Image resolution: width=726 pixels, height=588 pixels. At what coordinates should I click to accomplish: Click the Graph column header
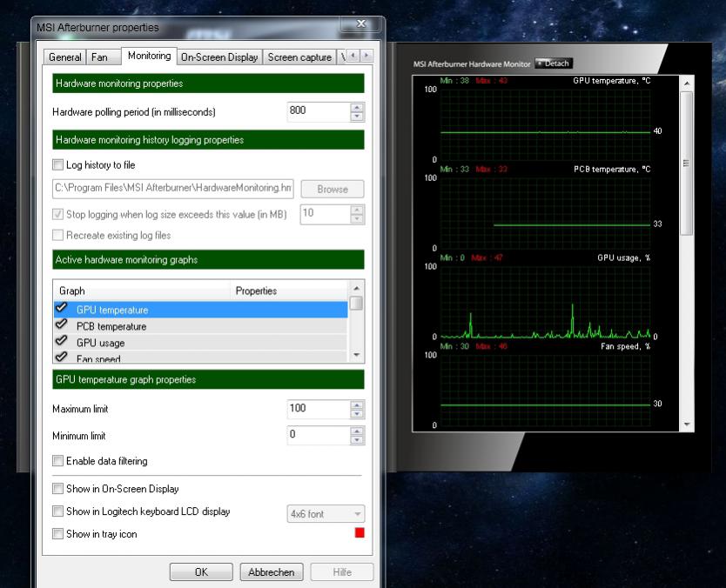pos(142,291)
